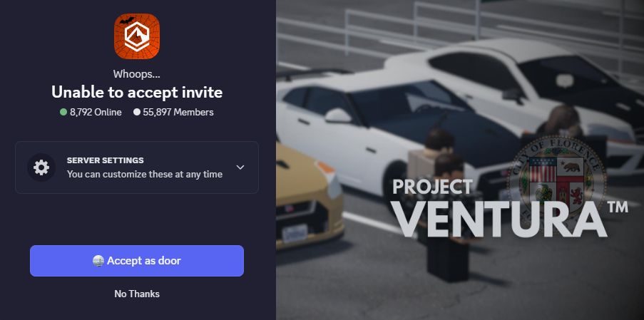Image resolution: width=644 pixels, height=320 pixels.
Task: Click the green online status dot
Action: (x=63, y=112)
